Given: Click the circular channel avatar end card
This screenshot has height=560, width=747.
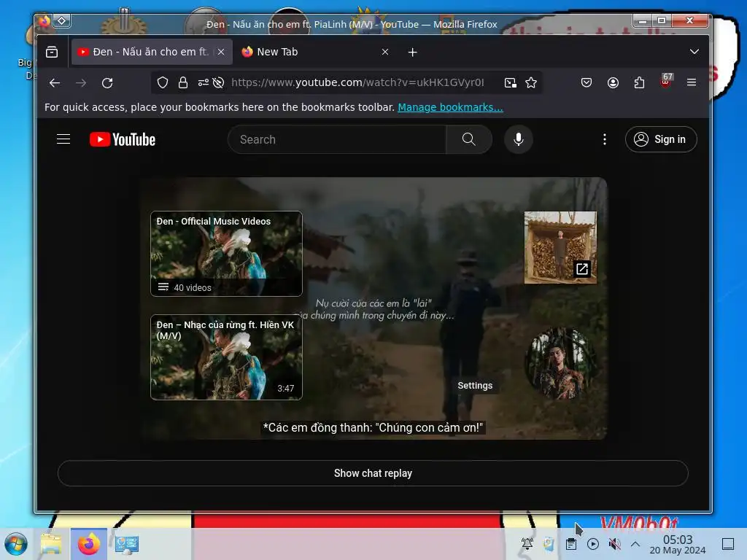Looking at the screenshot, I should tap(560, 363).
